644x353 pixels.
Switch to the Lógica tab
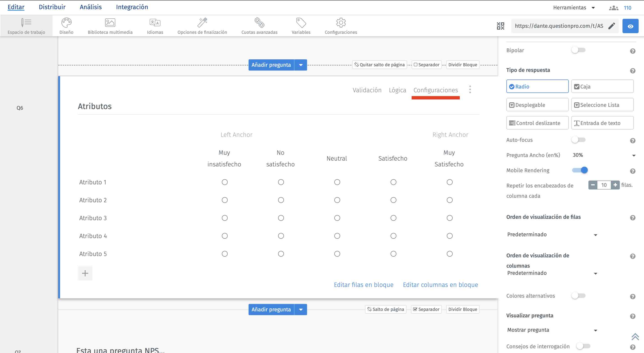tap(397, 90)
